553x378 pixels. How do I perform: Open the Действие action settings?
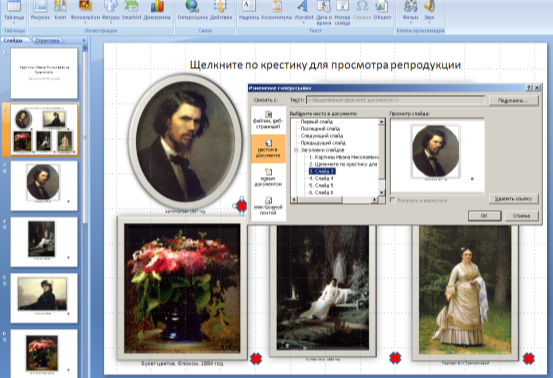point(221,11)
